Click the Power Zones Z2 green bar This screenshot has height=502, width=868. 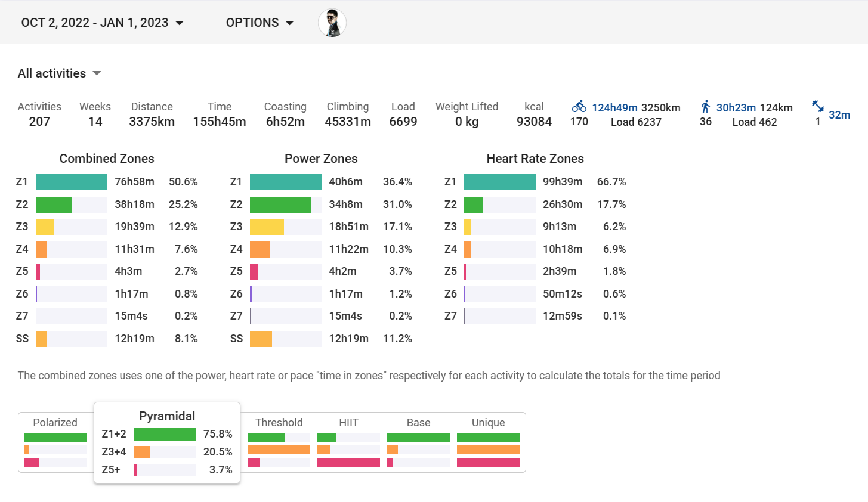click(280, 204)
